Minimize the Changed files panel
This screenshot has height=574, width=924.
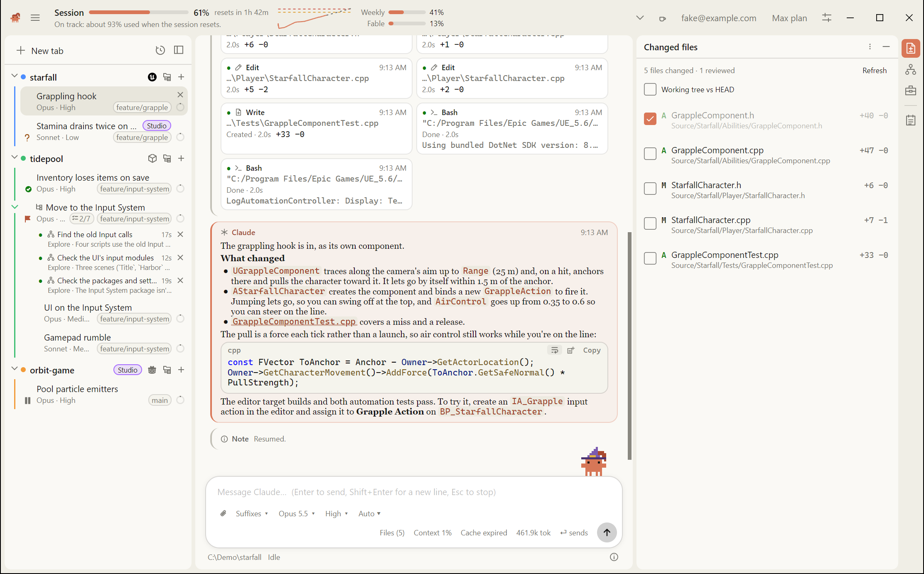click(886, 47)
